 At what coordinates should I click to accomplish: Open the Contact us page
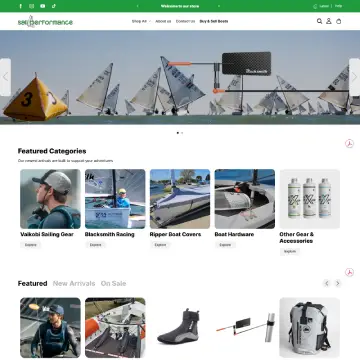point(185,21)
